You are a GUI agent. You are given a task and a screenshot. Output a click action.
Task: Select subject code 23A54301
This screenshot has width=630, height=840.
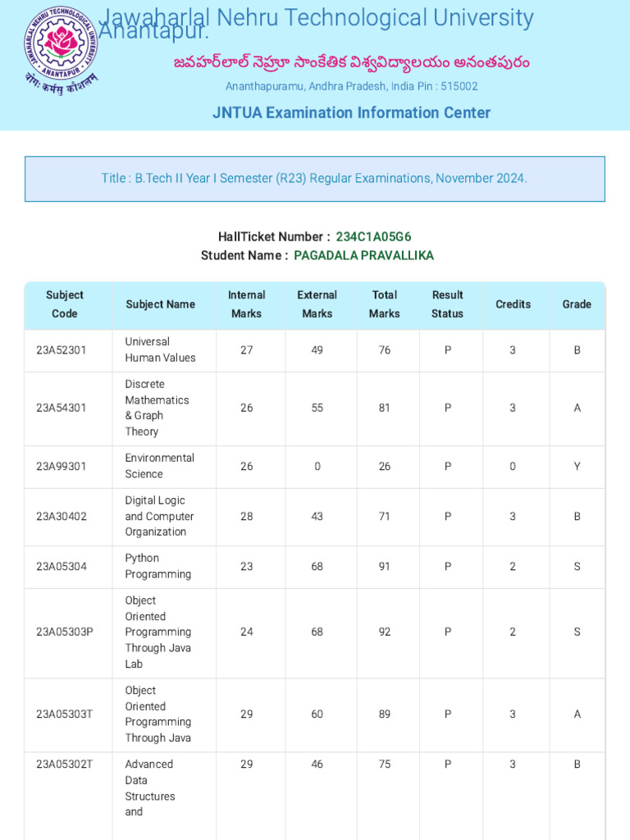61,409
